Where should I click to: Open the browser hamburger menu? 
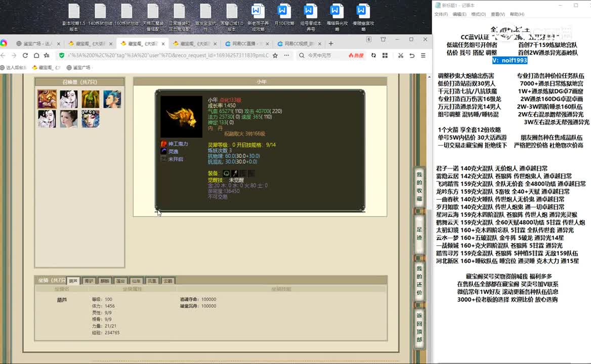424,55
